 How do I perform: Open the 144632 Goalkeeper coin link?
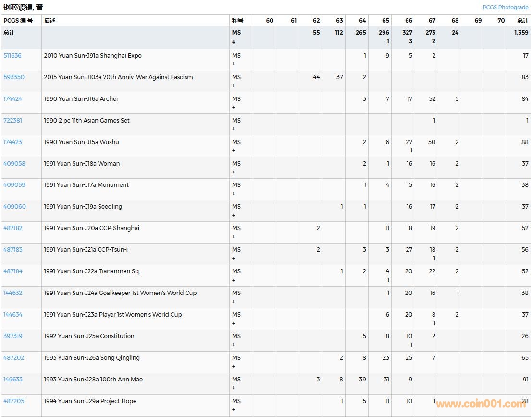(12, 293)
